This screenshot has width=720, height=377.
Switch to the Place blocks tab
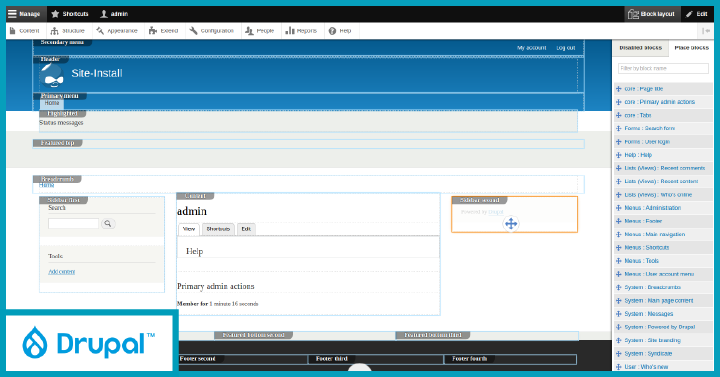click(x=691, y=48)
